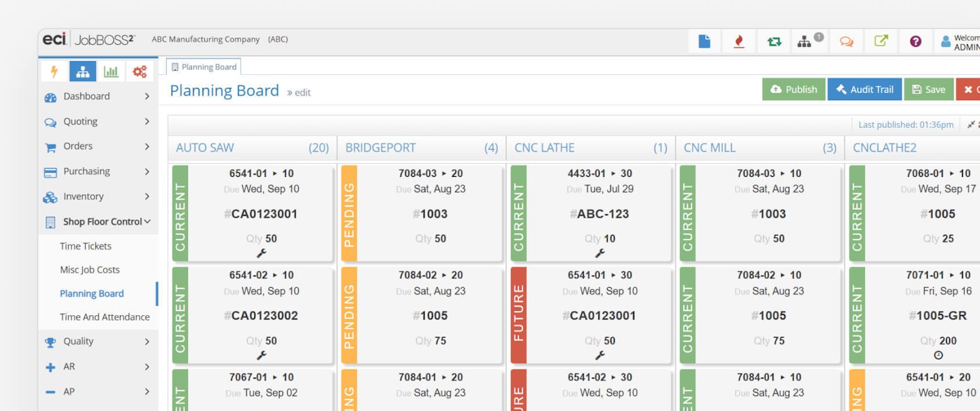Select the red gears sidebar tab
The width and height of the screenshot is (980, 411).
tap(140, 71)
